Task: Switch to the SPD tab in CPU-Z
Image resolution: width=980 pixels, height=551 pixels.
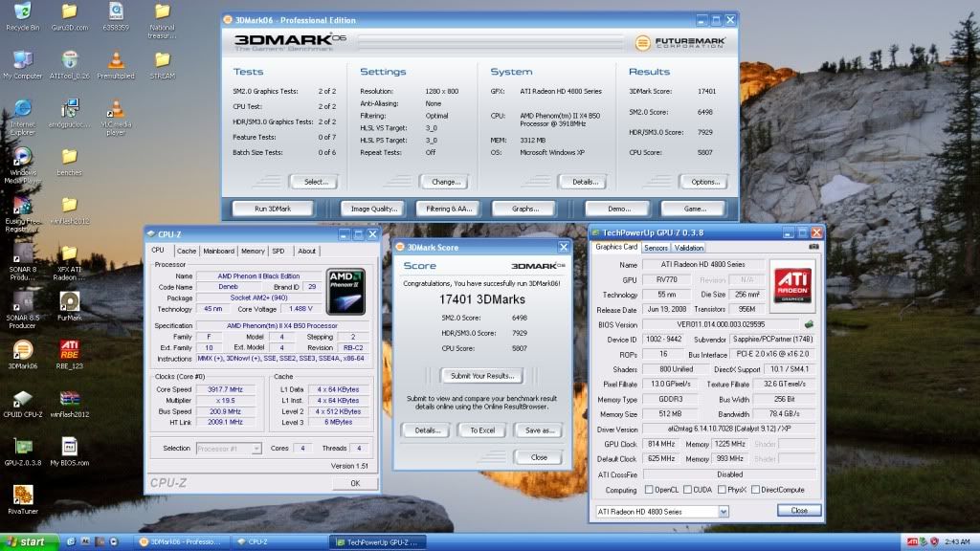Action: coord(278,252)
